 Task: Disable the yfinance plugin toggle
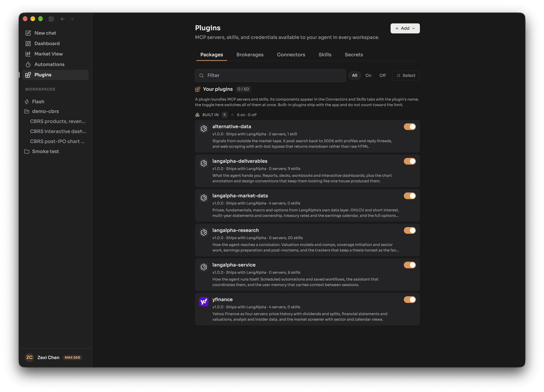coord(410,300)
